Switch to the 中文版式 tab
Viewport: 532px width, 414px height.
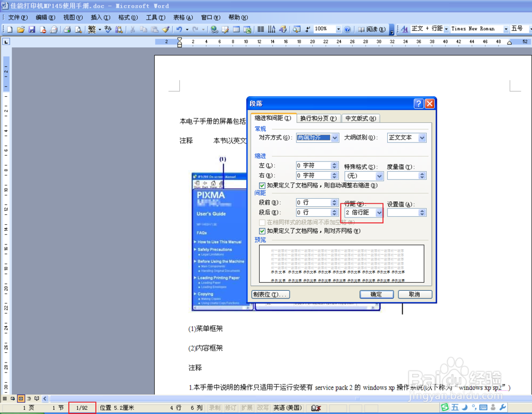(x=361, y=119)
